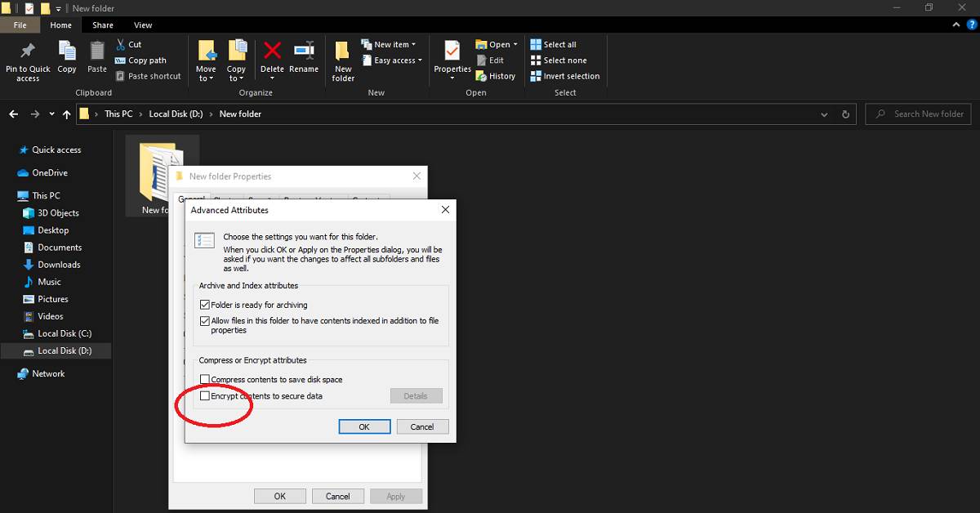
Task: Uncheck Folder is ready for archiving
Action: coord(205,305)
